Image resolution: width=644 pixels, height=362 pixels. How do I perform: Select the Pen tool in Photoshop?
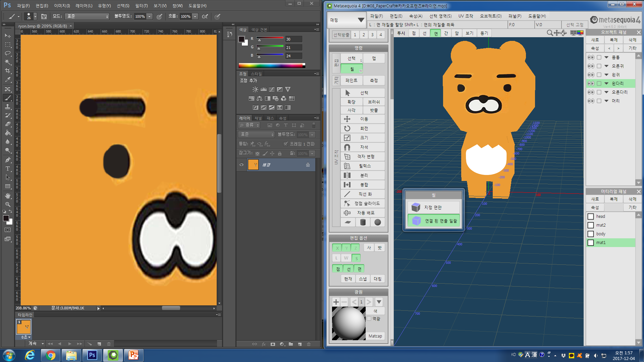(8, 160)
